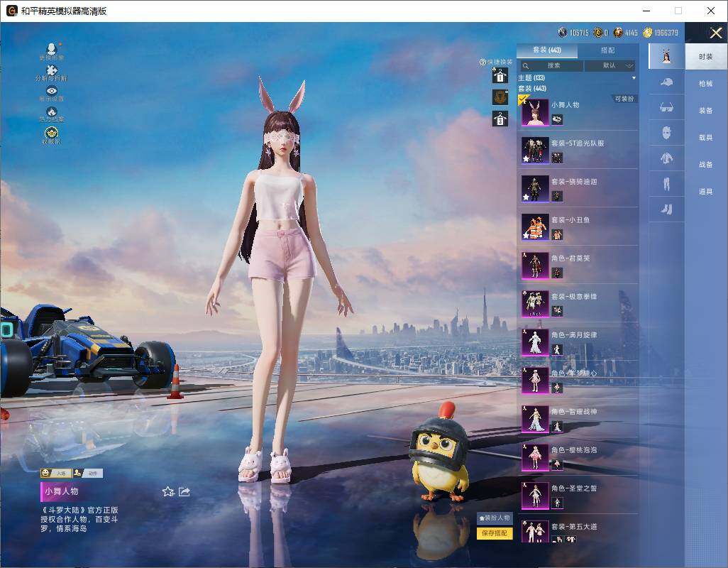
Task: Switch to the 套装 (443) tab
Action: [547, 50]
